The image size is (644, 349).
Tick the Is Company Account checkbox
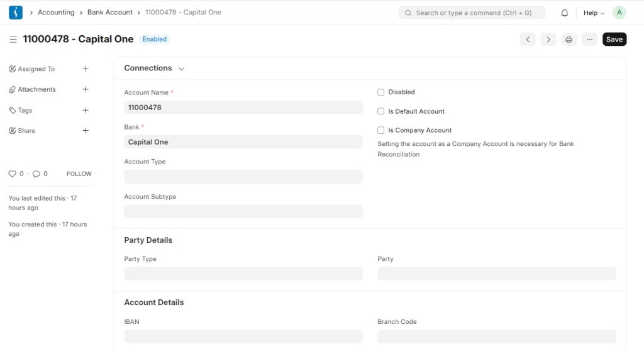pos(380,130)
